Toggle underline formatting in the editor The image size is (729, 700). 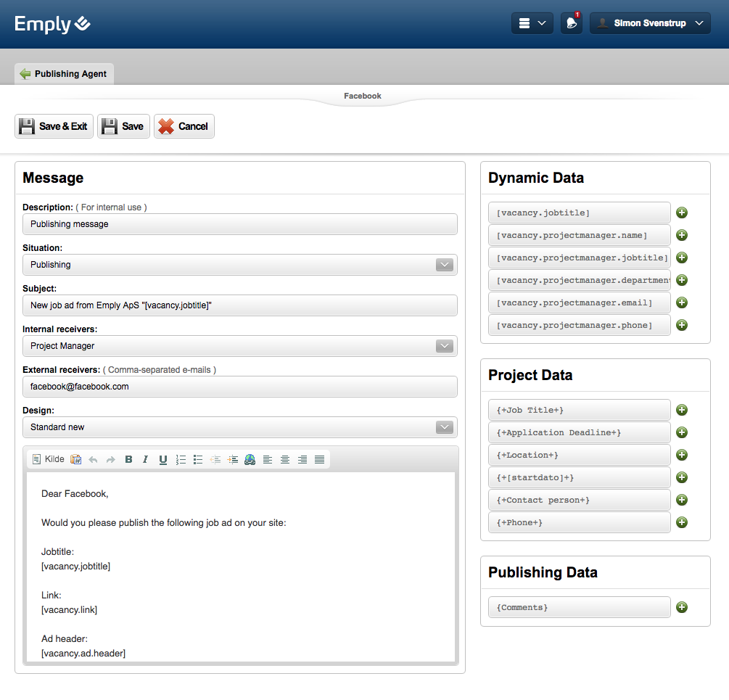coord(162,459)
